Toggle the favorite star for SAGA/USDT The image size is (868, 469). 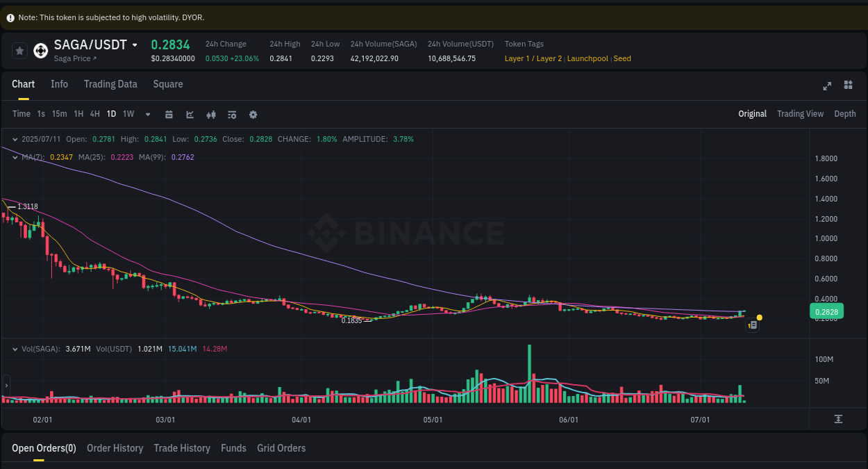[x=19, y=50]
